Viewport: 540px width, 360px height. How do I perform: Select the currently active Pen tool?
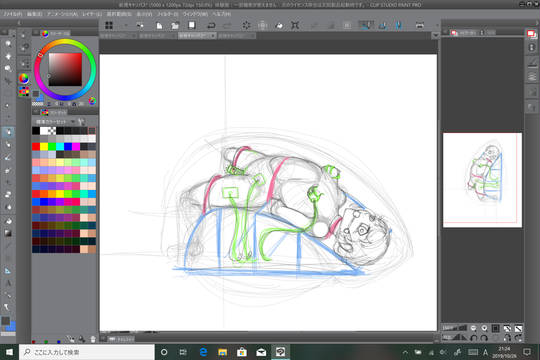pos(8,132)
